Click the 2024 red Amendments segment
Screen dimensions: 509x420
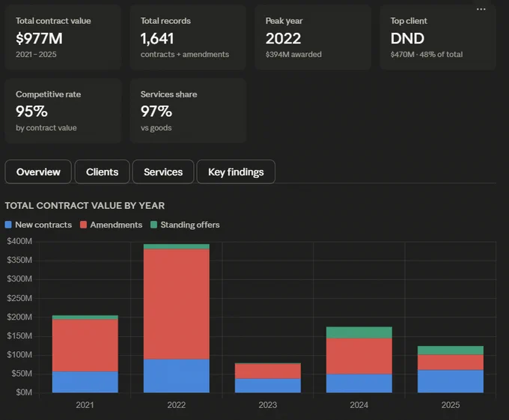coord(359,356)
